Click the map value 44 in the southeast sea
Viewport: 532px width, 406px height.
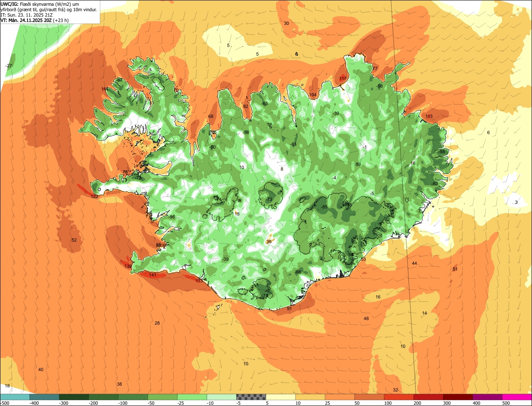[x=414, y=263]
